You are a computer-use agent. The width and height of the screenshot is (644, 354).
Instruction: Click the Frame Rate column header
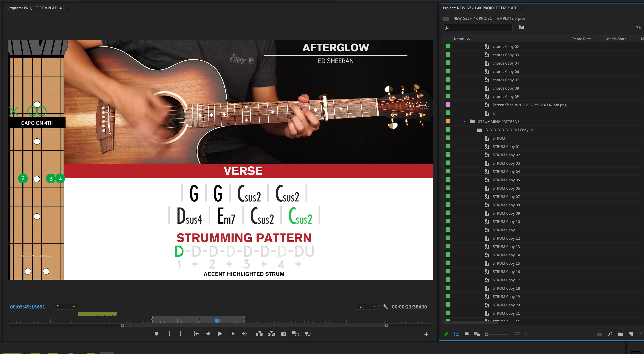[x=581, y=39]
